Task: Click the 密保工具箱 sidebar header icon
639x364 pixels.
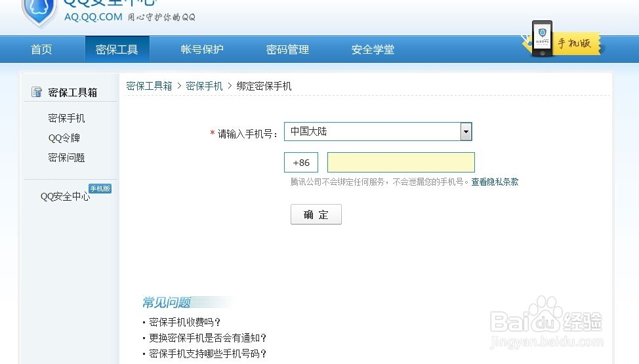Action: tap(37, 92)
